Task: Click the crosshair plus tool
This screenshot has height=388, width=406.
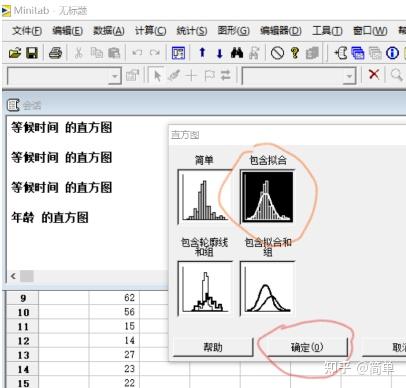Action: point(191,76)
